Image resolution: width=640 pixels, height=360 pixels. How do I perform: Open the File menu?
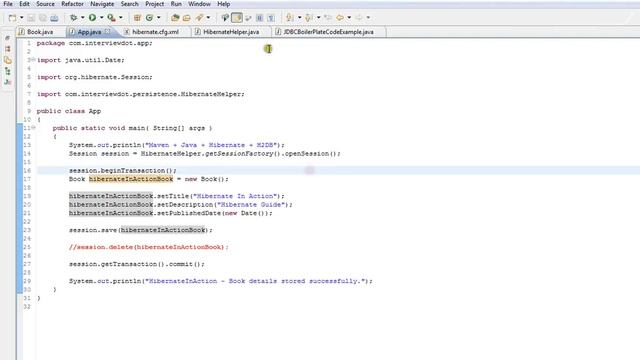pyautogui.click(x=8, y=4)
